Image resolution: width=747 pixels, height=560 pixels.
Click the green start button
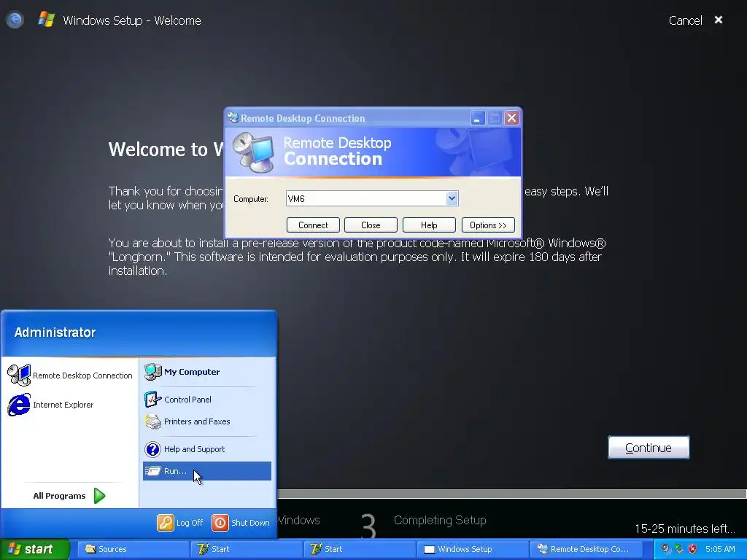coord(35,549)
